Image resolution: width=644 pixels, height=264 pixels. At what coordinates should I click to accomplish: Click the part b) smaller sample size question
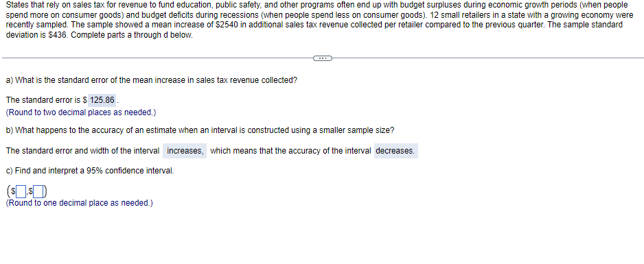(200, 130)
